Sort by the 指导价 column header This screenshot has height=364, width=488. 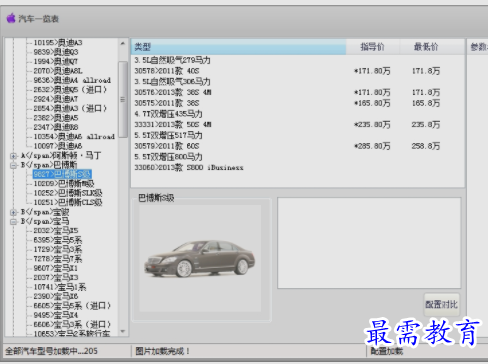[x=373, y=47]
